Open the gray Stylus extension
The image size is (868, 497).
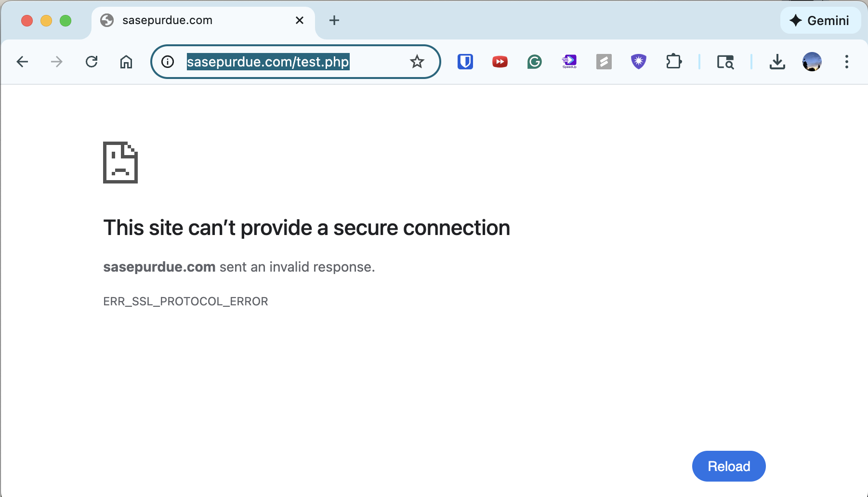point(604,62)
